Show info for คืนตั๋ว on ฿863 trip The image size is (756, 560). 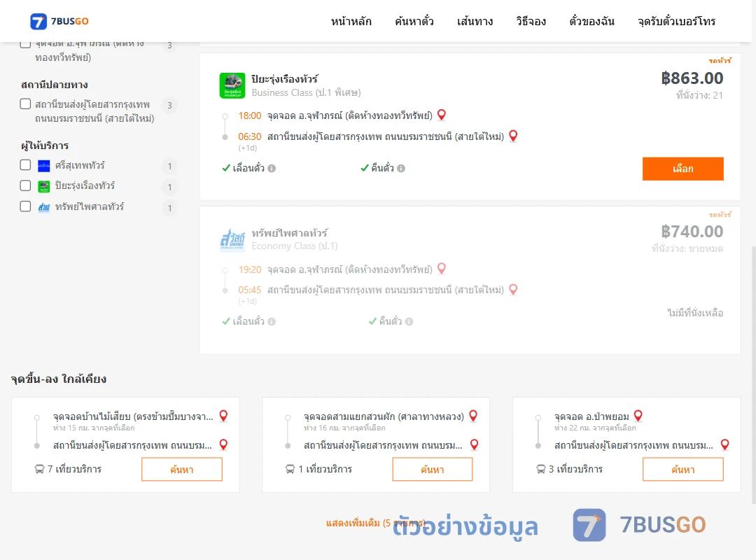pos(401,168)
